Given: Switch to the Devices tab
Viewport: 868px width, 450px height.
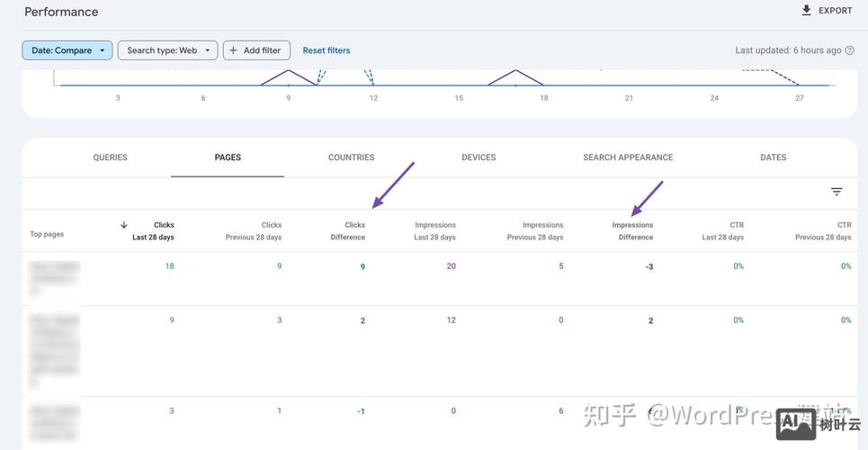Looking at the screenshot, I should tap(479, 157).
